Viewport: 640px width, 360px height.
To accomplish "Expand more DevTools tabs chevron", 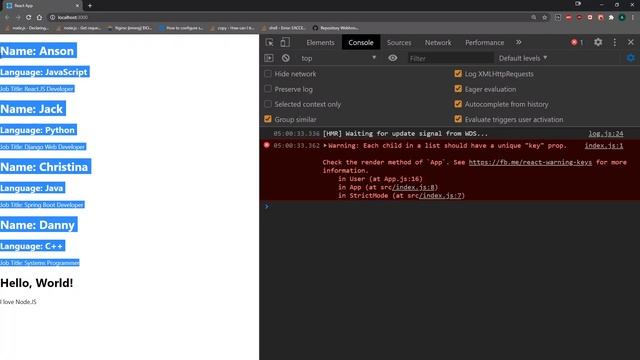I will tap(518, 42).
